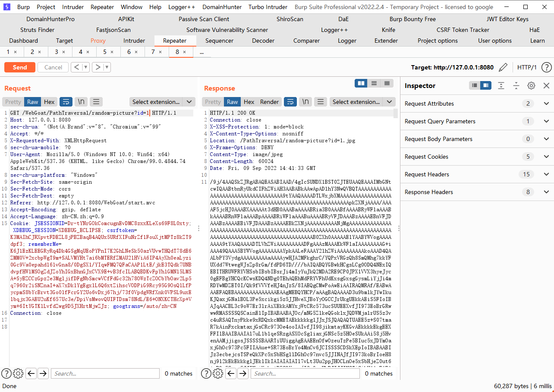Switch the request view to Pretty
The width and height of the screenshot is (554, 392).
(13, 102)
